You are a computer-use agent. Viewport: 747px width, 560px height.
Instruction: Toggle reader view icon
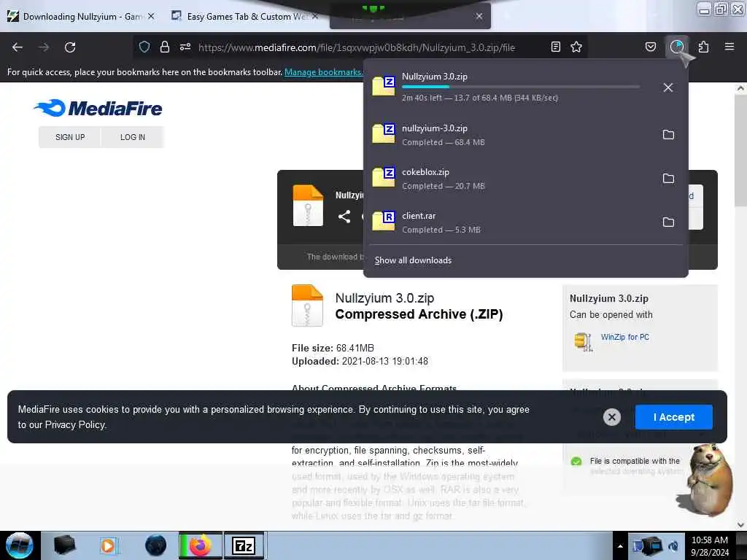555,47
